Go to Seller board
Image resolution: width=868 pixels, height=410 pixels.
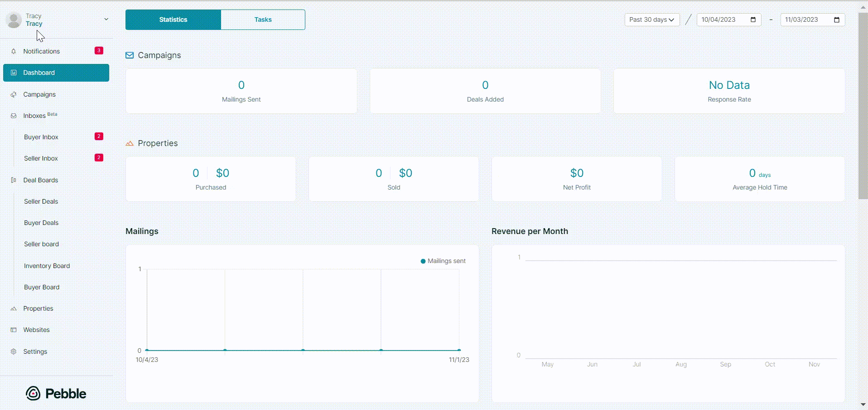[42, 244]
